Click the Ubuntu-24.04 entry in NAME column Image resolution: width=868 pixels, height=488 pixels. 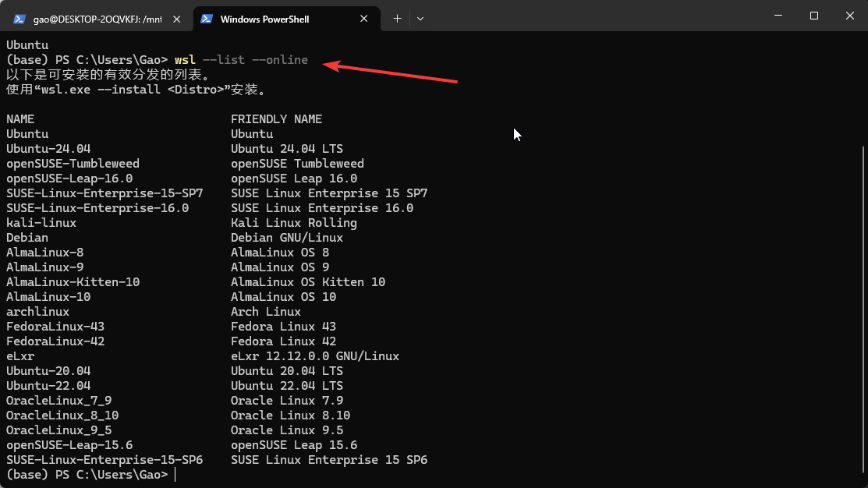tap(48, 149)
